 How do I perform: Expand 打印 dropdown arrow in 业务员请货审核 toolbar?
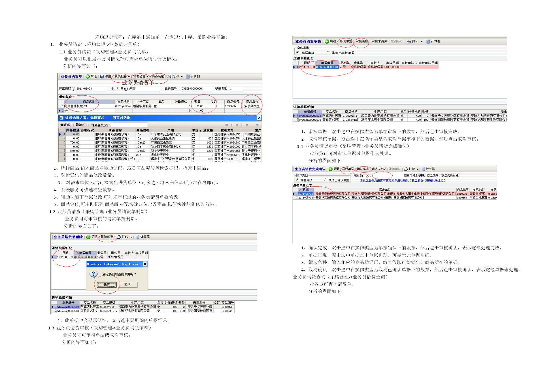(422, 42)
